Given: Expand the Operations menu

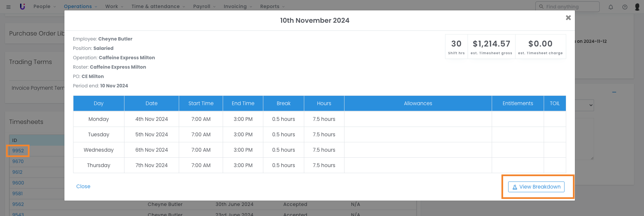Looking at the screenshot, I should coord(80,6).
